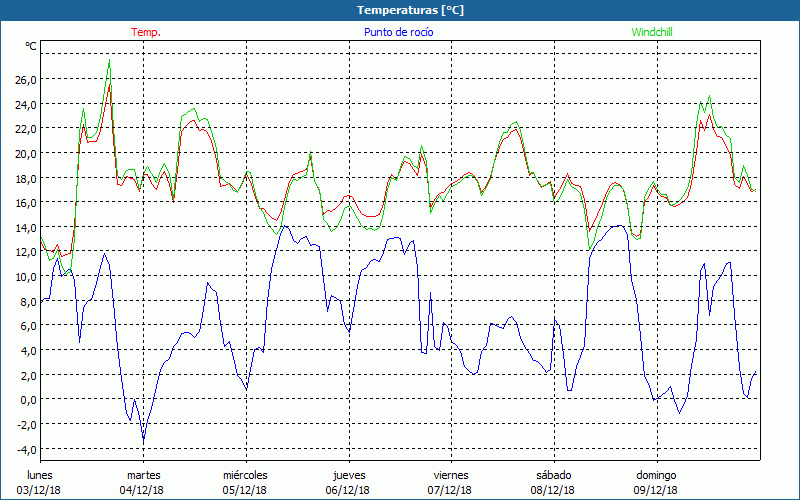The image size is (800, 500).
Task: Click the -2,0 y-axis value
Action: point(26,424)
